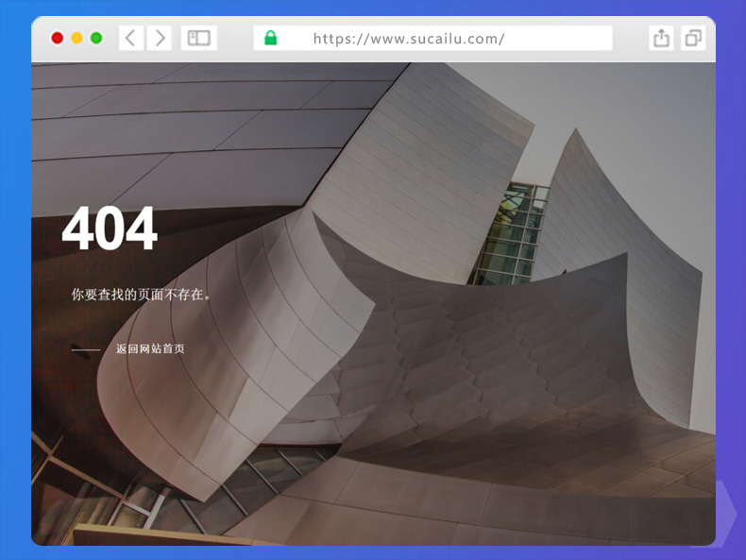The image size is (746, 560).
Task: Open the share sheet icon
Action: (x=661, y=38)
